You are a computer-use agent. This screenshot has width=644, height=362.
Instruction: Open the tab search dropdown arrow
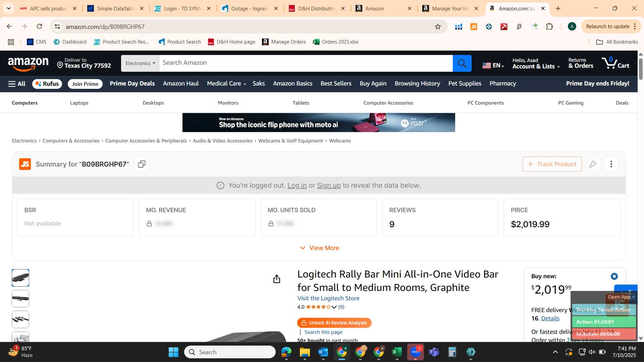8,8
